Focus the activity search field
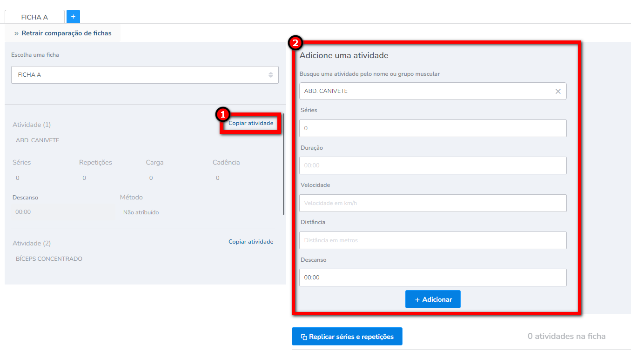Viewport: 631px width, 364px height. pos(426,92)
